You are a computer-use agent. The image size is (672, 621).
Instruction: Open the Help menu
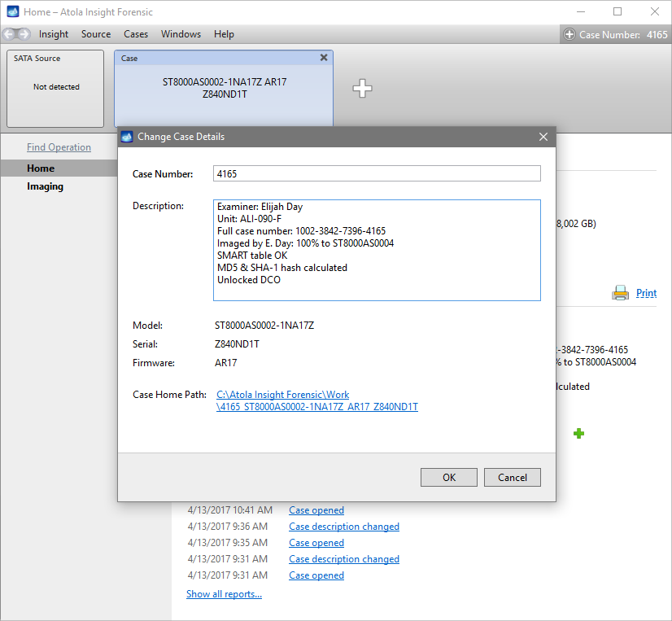(224, 34)
